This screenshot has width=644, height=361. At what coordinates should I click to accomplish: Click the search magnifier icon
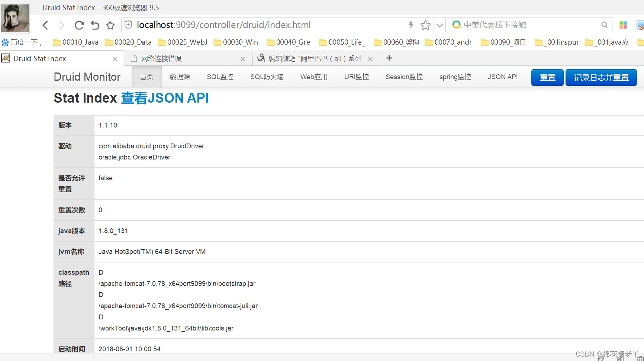605,25
